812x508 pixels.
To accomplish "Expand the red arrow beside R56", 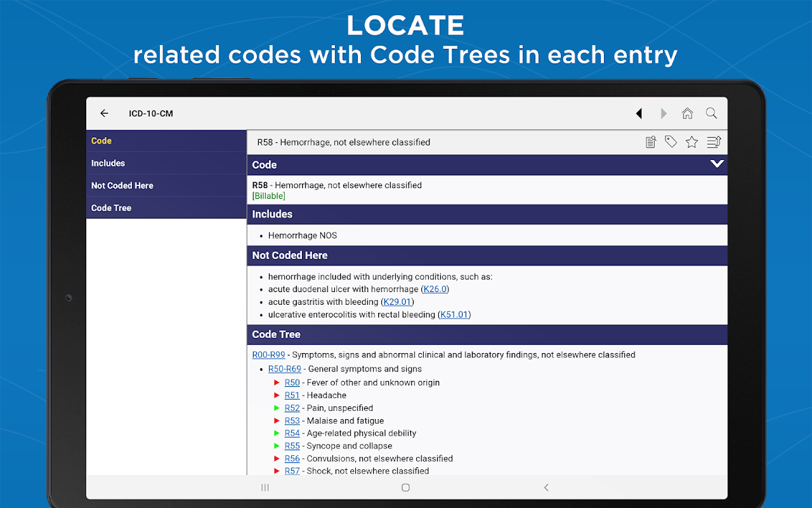I will (x=277, y=459).
